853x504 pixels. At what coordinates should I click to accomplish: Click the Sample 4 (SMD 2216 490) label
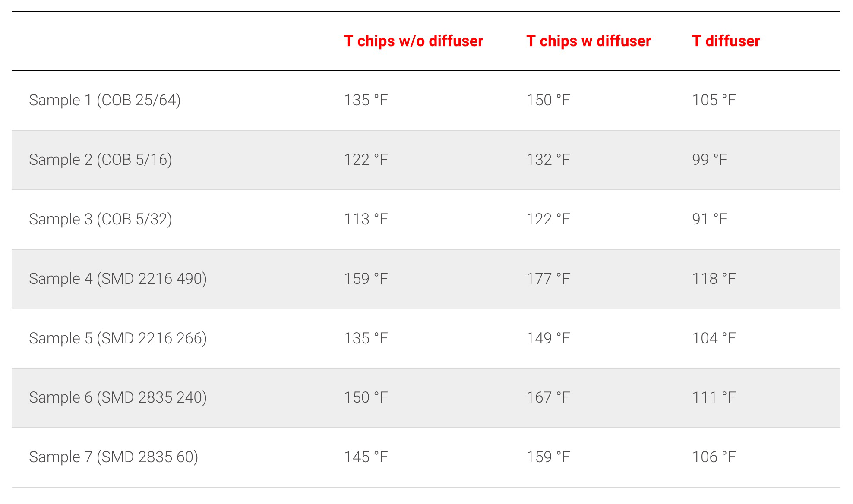coord(117,279)
